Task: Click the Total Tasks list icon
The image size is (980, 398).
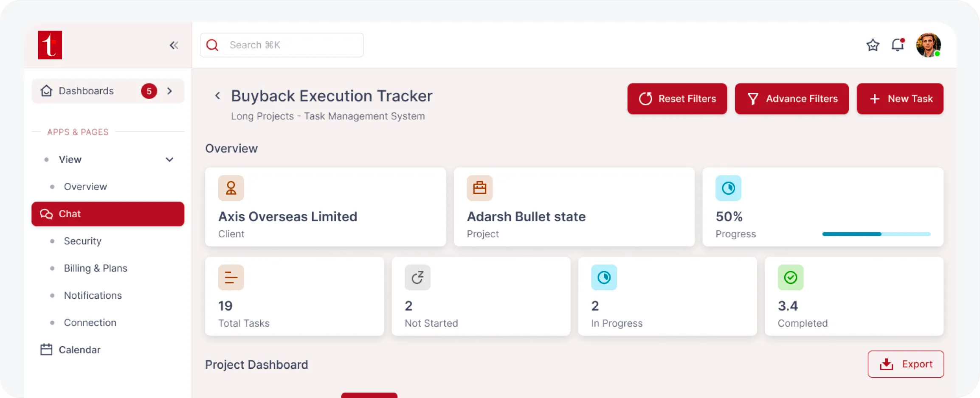Action: coord(231,277)
